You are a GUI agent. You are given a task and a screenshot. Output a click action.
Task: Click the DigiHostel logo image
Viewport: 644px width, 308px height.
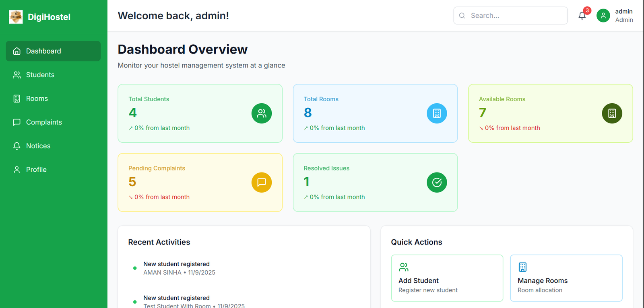pyautogui.click(x=16, y=17)
